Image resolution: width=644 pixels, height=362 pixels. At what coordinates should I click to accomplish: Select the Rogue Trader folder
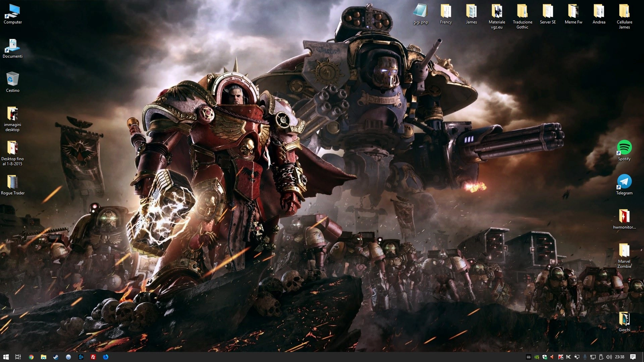click(x=13, y=185)
